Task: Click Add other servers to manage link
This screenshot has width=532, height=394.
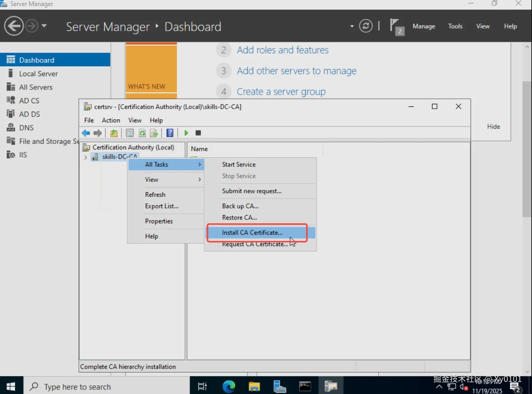Action: 296,71
